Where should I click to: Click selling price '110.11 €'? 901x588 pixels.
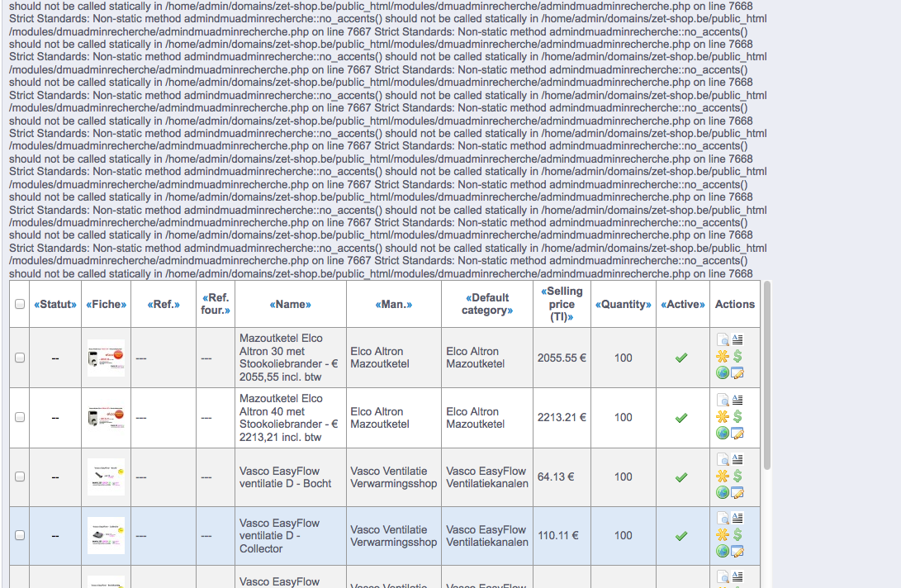tap(558, 535)
